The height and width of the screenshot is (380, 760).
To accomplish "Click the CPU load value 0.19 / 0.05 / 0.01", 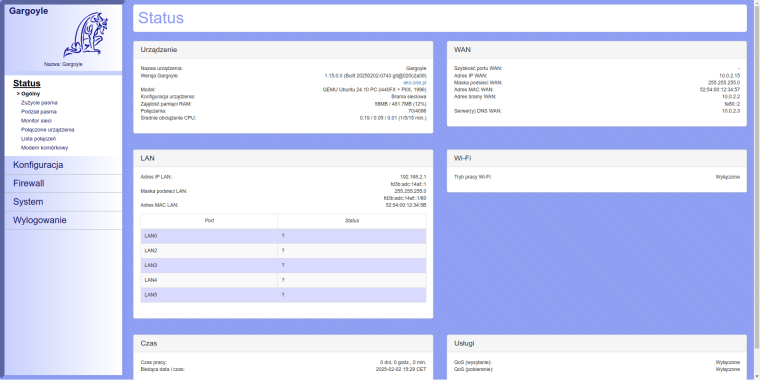I will (393, 118).
